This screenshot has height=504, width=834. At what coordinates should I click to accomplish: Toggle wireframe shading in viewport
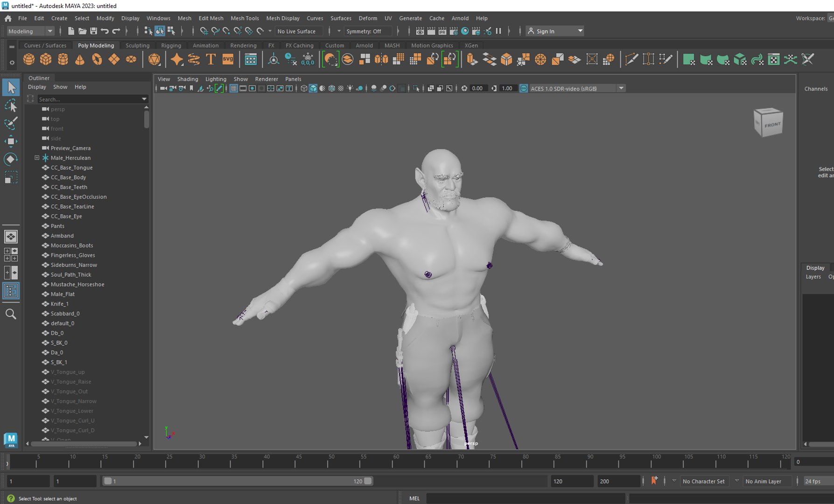coord(304,88)
